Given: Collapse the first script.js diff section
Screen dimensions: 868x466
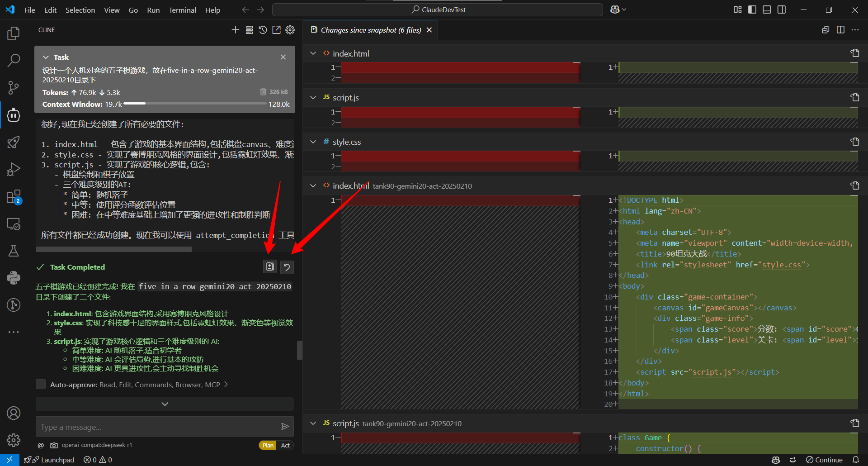Looking at the screenshot, I should coord(313,97).
